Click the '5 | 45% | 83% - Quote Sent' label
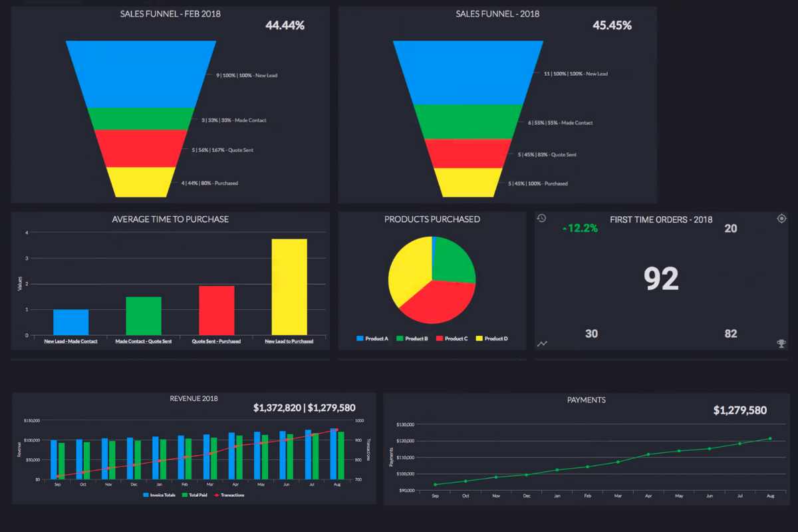798x532 pixels. [547, 155]
